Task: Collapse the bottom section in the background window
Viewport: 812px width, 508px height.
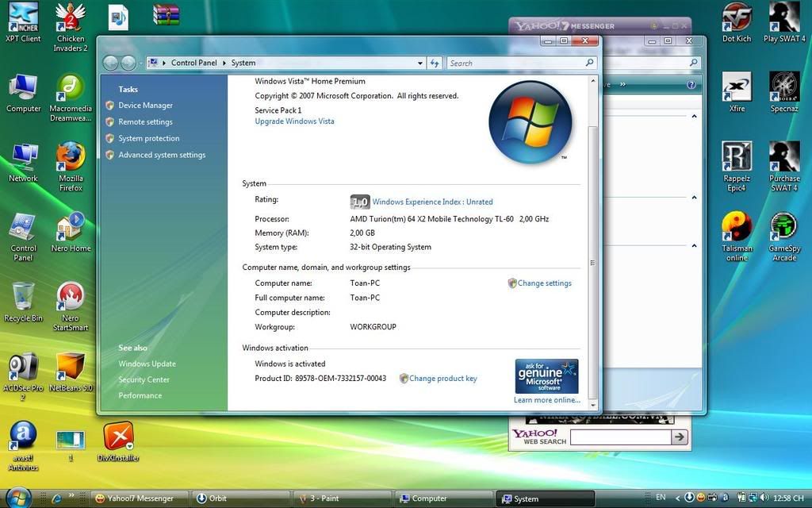Action: click(x=694, y=246)
